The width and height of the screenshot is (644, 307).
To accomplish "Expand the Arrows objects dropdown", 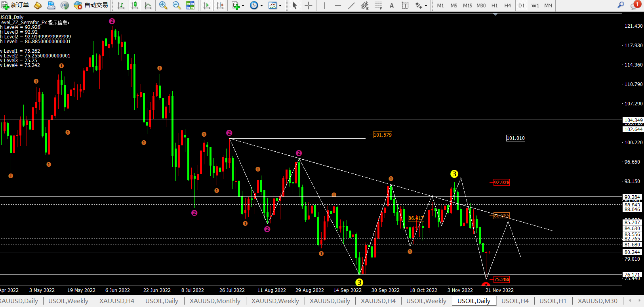I will pyautogui.click(x=426, y=6).
